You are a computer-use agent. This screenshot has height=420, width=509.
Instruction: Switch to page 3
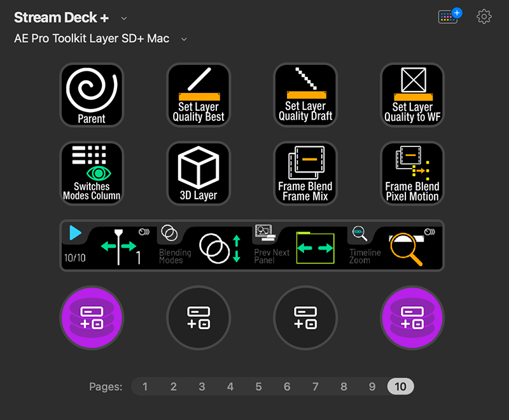202,386
